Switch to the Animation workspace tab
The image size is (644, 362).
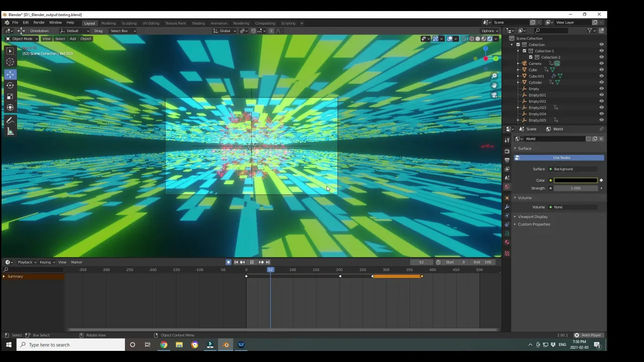pos(219,23)
